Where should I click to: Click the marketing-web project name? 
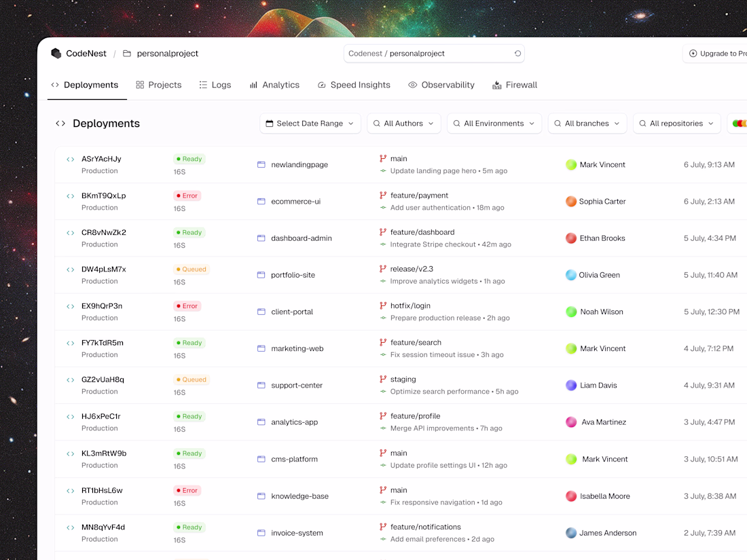coord(297,349)
